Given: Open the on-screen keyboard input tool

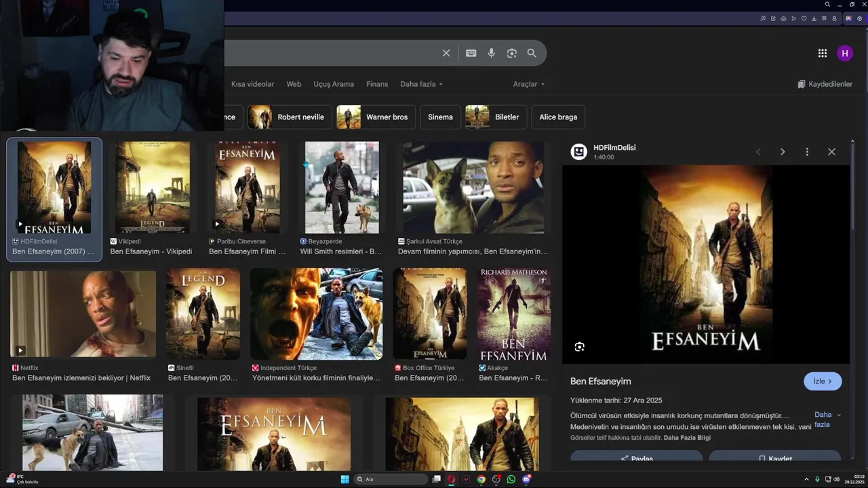Looking at the screenshot, I should tap(471, 53).
